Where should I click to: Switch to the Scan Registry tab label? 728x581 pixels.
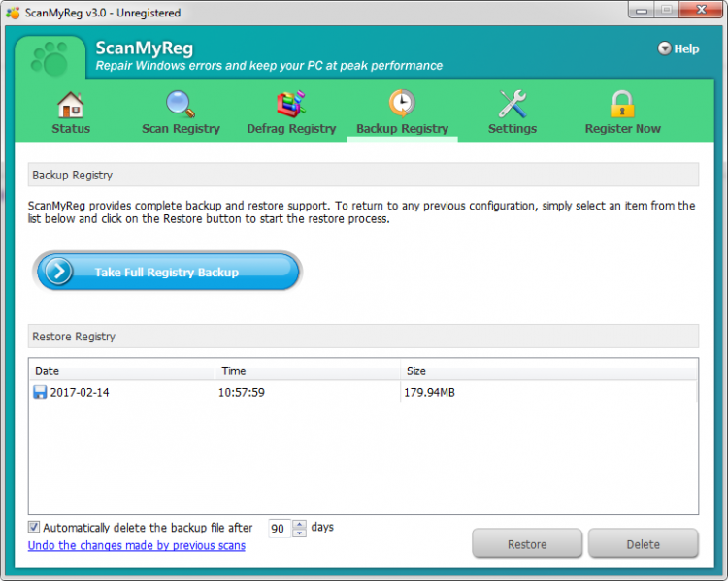[181, 129]
